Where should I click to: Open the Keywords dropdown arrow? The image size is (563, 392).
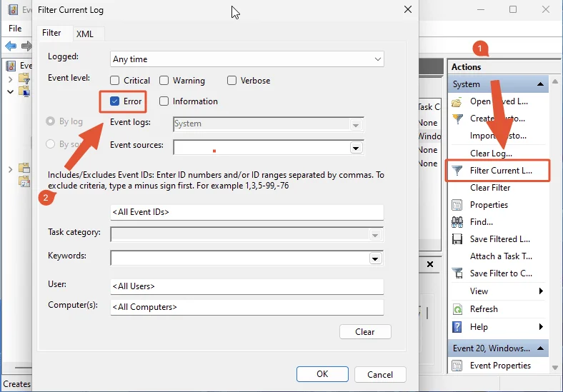pos(375,258)
